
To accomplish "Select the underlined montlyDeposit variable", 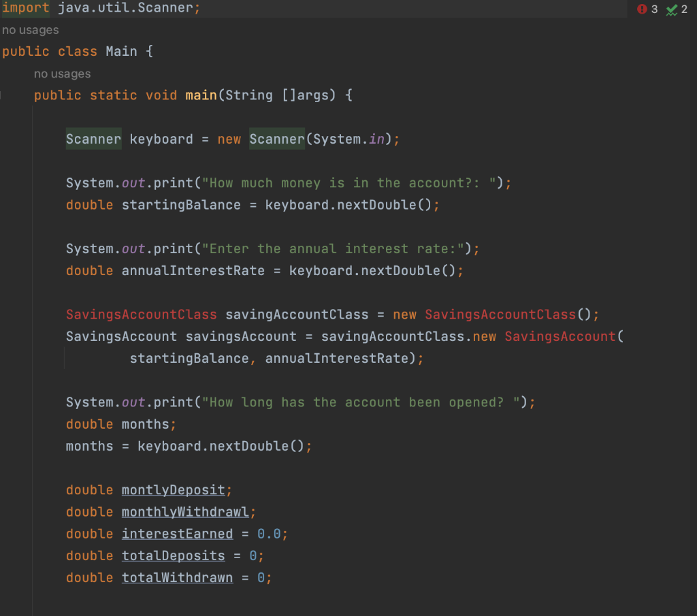I will point(172,489).
